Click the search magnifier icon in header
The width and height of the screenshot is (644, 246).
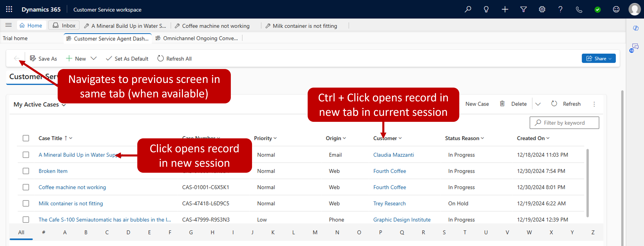pos(468,9)
